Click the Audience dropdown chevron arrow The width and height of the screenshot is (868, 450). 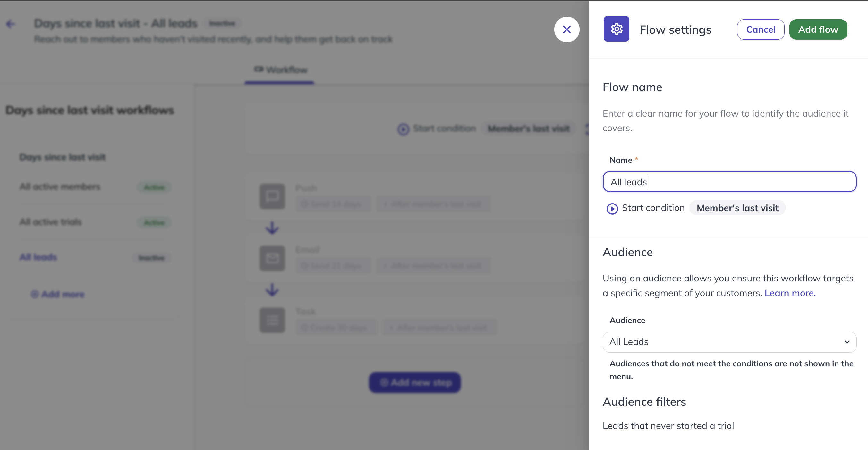[x=847, y=342]
